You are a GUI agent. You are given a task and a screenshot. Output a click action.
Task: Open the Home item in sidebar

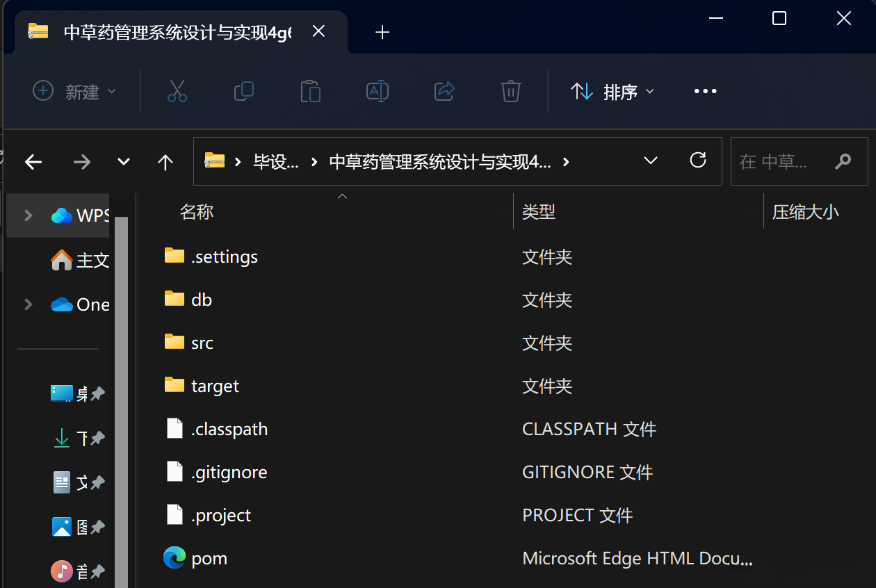(80, 260)
